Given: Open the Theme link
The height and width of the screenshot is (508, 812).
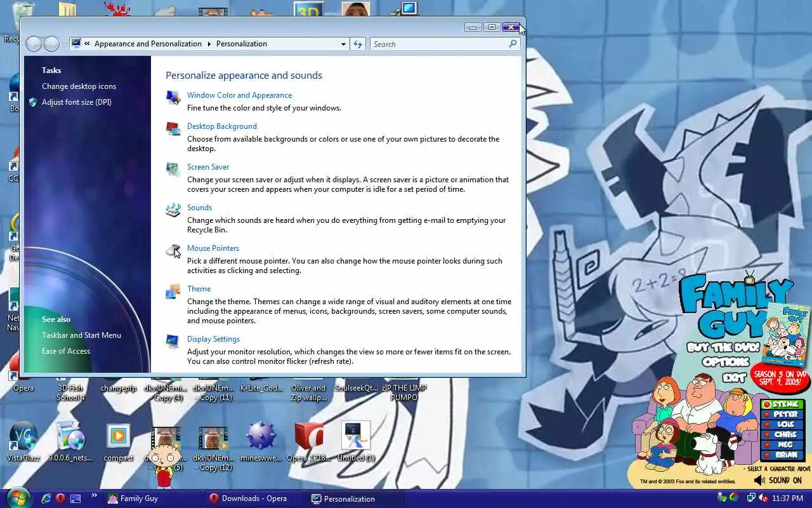Looking at the screenshot, I should point(199,289).
